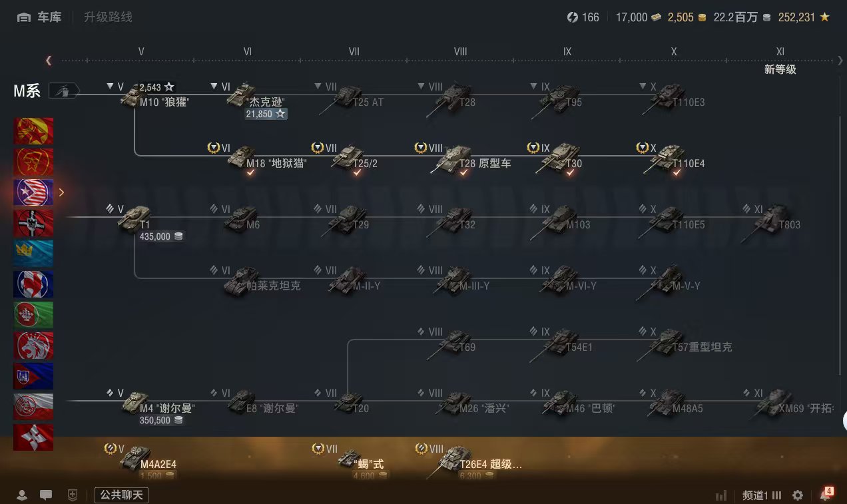Screen dimensions: 847x504
Task: Select the T803 tier XI tank
Action: (771, 220)
